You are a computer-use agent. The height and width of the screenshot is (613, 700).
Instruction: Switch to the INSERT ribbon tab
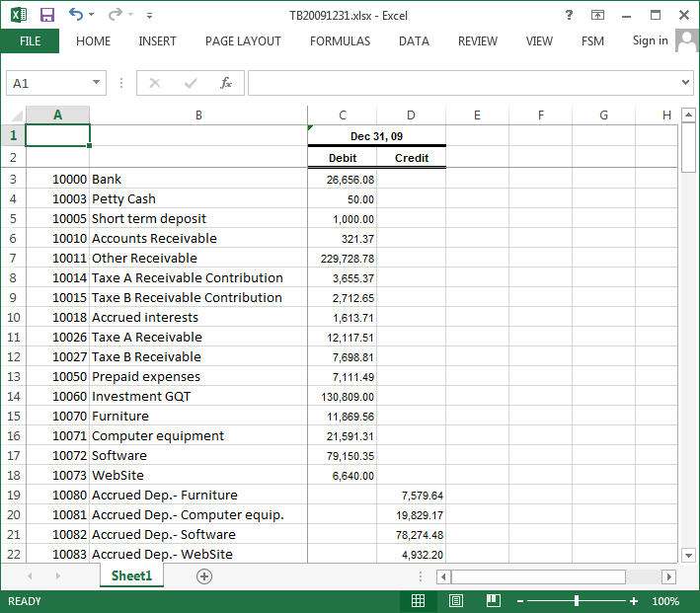[x=157, y=41]
